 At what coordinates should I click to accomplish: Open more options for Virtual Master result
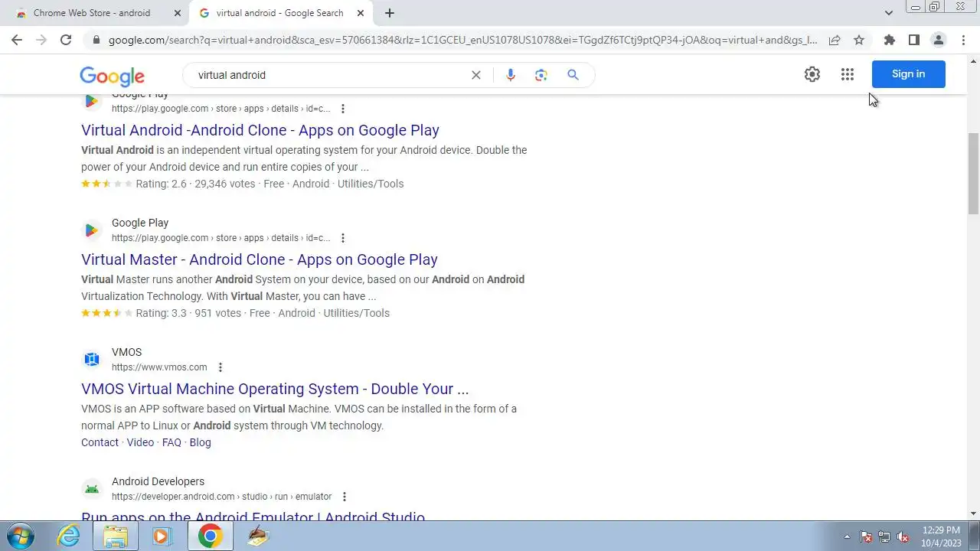[343, 238]
